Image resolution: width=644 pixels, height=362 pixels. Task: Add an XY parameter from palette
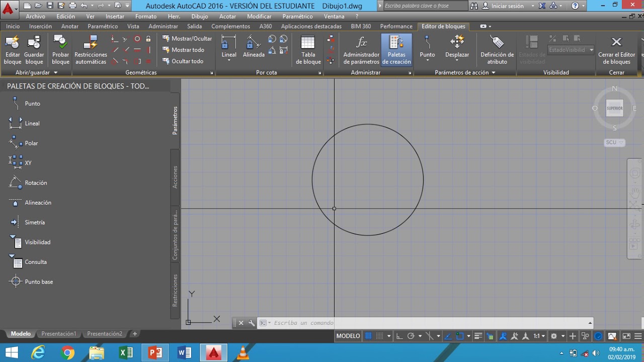click(20, 163)
